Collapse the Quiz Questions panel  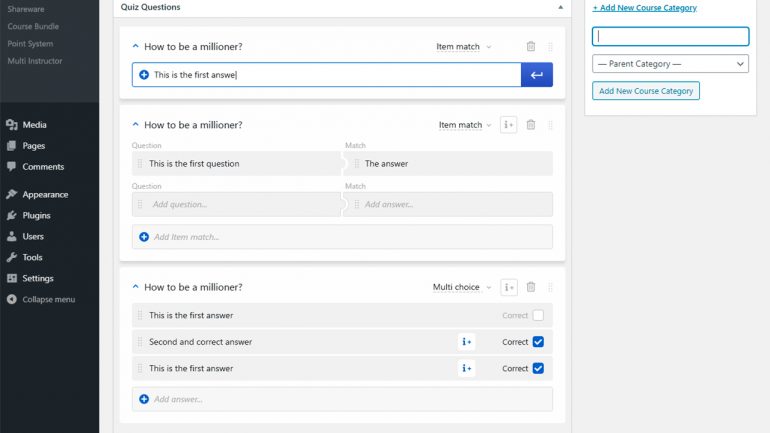pyautogui.click(x=560, y=7)
